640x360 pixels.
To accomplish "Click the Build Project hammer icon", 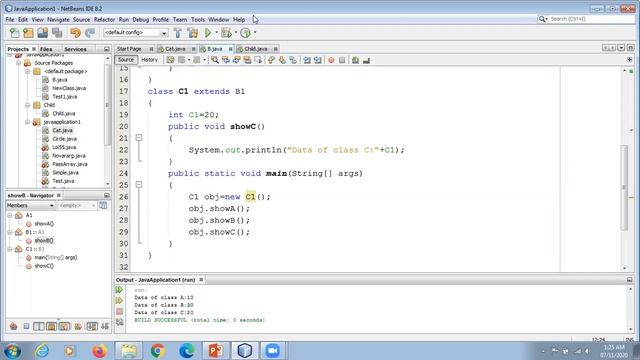I will pyautogui.click(x=178, y=33).
